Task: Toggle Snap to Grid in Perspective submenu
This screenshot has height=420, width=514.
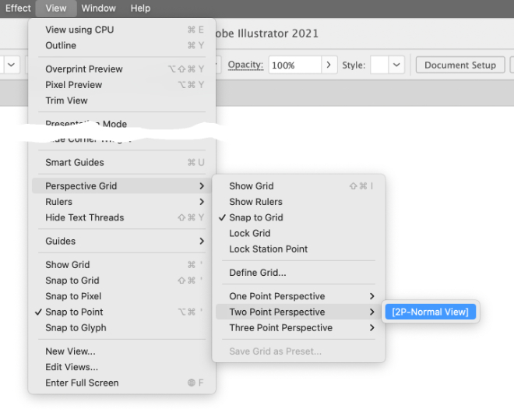Action: (x=255, y=217)
